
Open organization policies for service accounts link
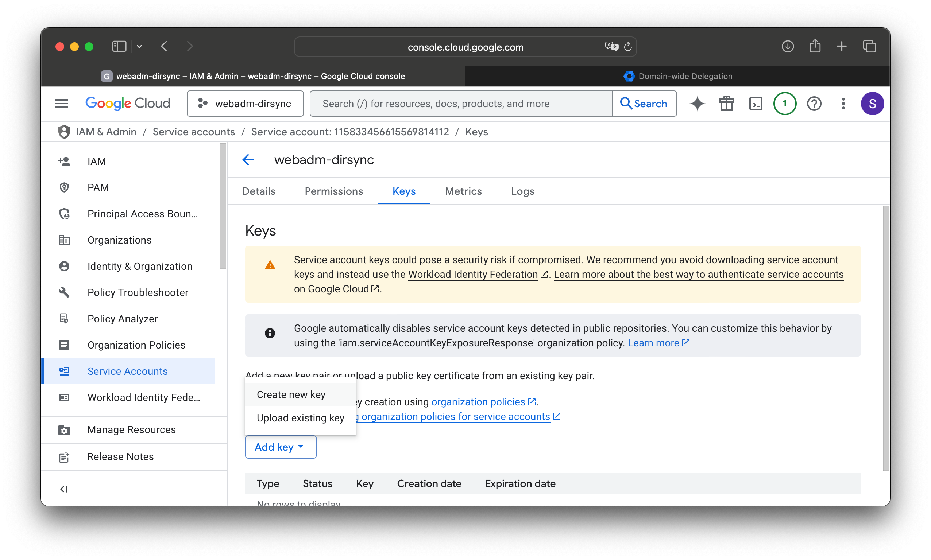455,416
